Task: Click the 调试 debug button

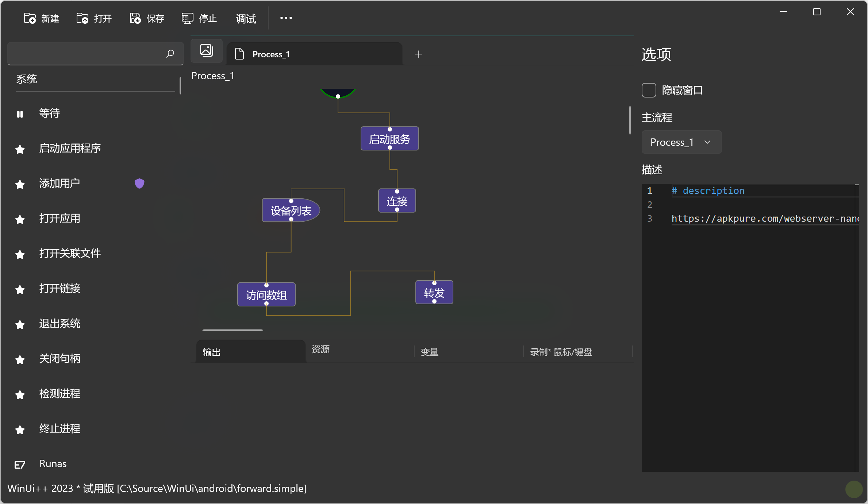Action: (x=246, y=18)
